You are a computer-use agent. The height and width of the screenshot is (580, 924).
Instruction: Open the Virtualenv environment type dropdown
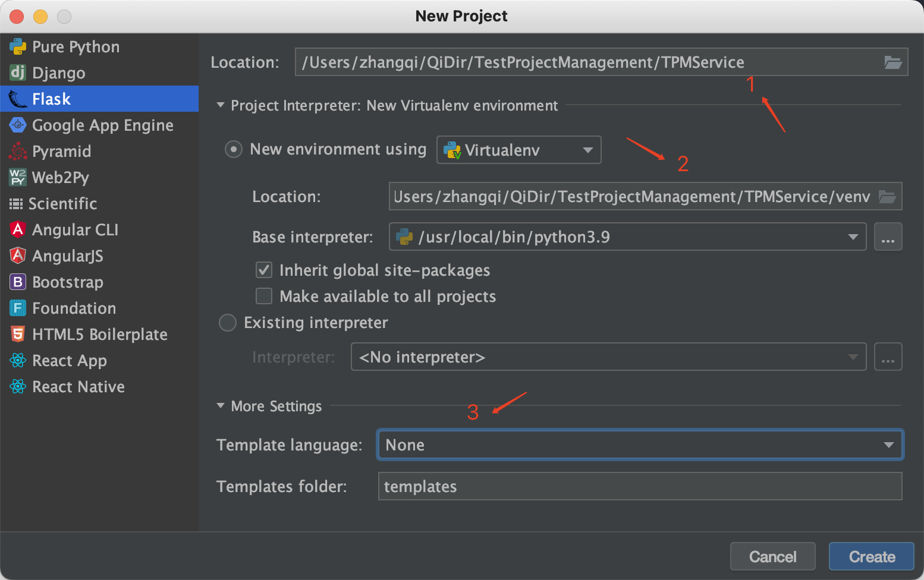point(519,150)
